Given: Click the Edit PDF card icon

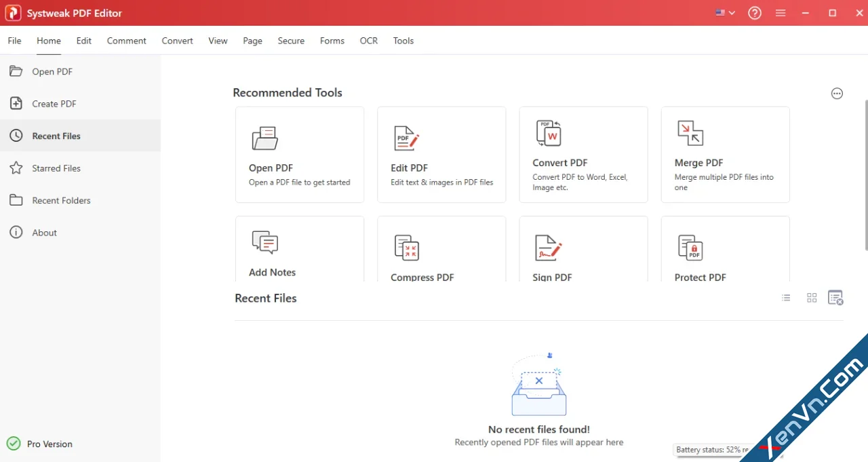Looking at the screenshot, I should [407, 138].
